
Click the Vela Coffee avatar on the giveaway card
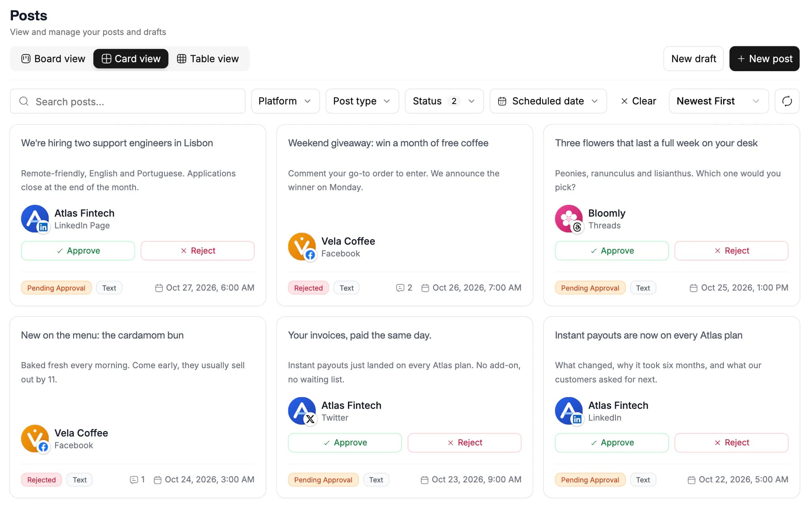click(x=302, y=247)
